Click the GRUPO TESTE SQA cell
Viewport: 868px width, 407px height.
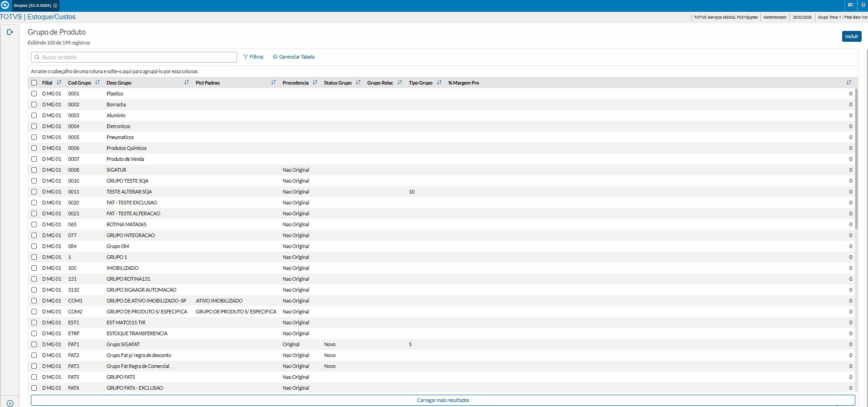click(128, 181)
